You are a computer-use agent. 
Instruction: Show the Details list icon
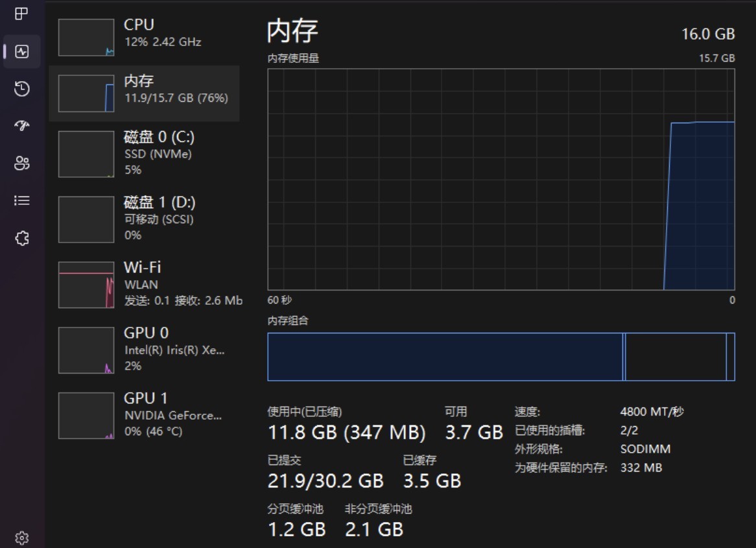[22, 201]
